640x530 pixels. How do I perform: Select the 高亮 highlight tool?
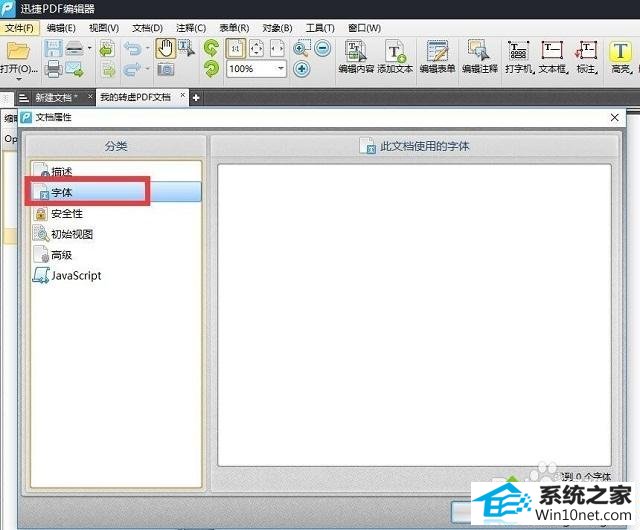tap(621, 57)
